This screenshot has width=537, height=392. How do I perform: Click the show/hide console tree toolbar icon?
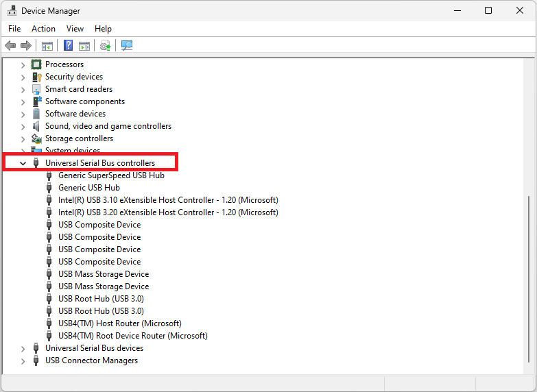pyautogui.click(x=47, y=45)
